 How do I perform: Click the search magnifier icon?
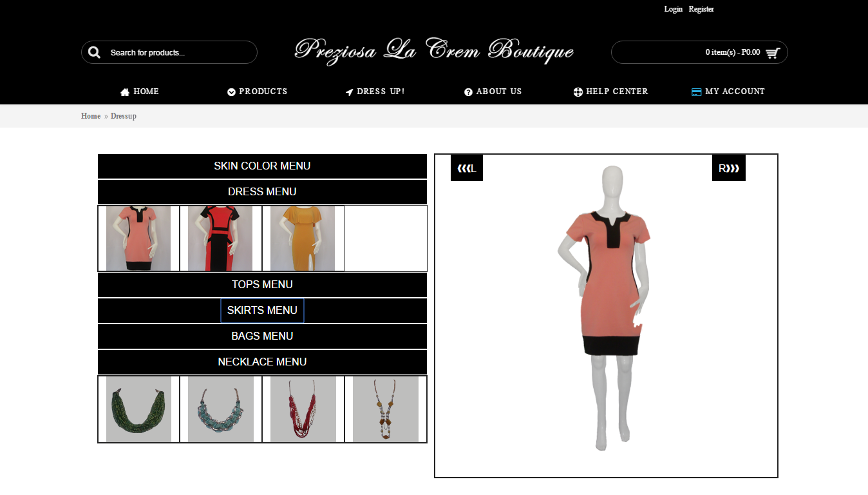pos(95,52)
